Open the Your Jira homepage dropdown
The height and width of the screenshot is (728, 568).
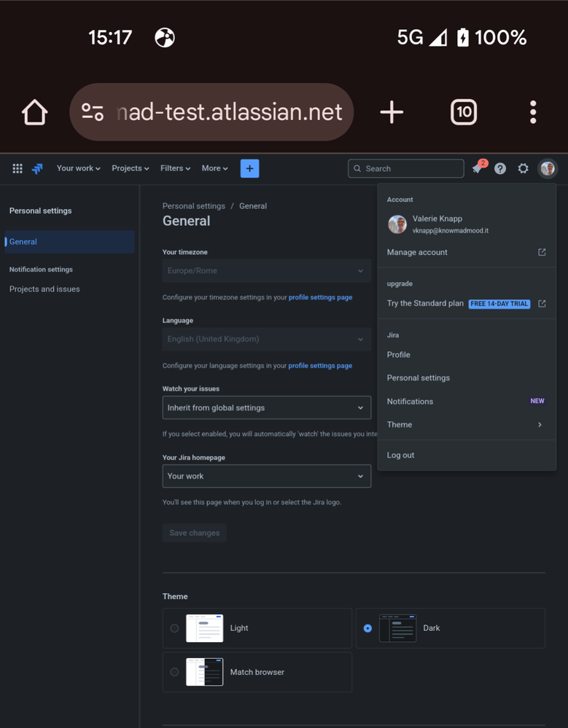tap(267, 476)
